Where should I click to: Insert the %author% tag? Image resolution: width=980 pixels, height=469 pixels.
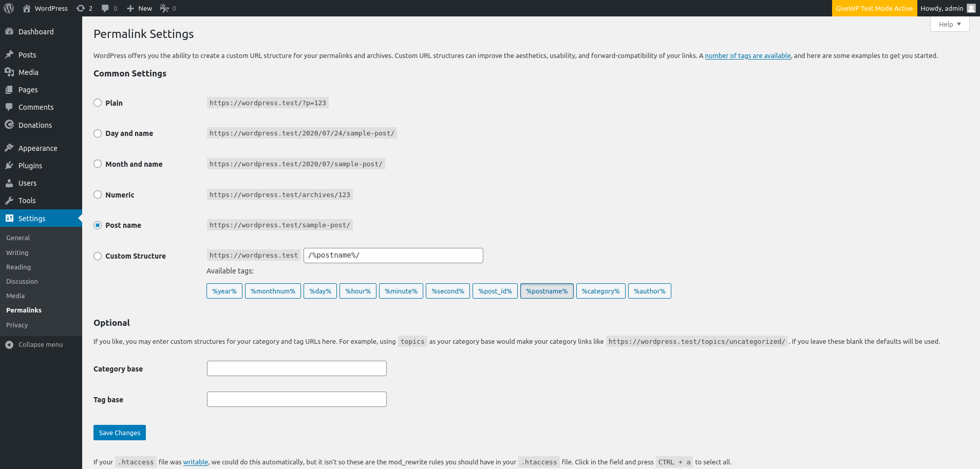[x=650, y=291]
